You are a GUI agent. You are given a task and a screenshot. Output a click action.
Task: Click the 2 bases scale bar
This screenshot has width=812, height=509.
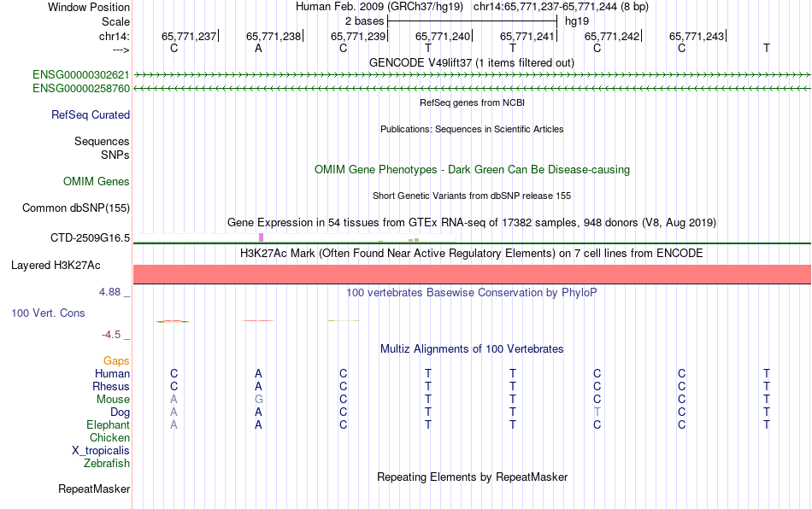pos(472,21)
